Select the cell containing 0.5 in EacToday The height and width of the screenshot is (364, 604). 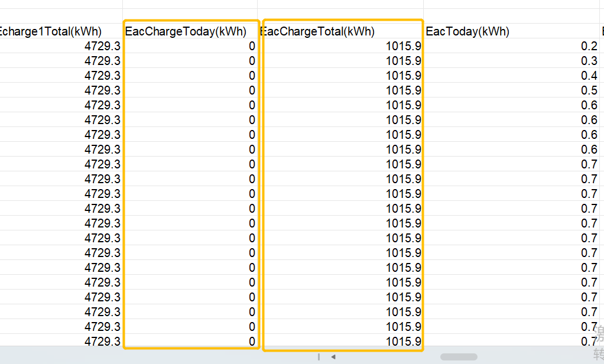(512, 90)
